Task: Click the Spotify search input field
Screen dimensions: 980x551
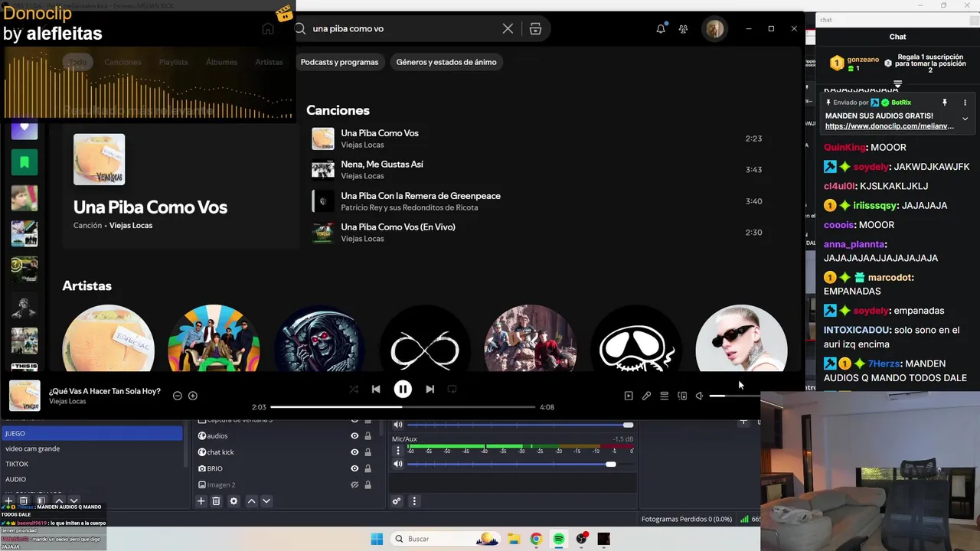Action: (x=406, y=28)
